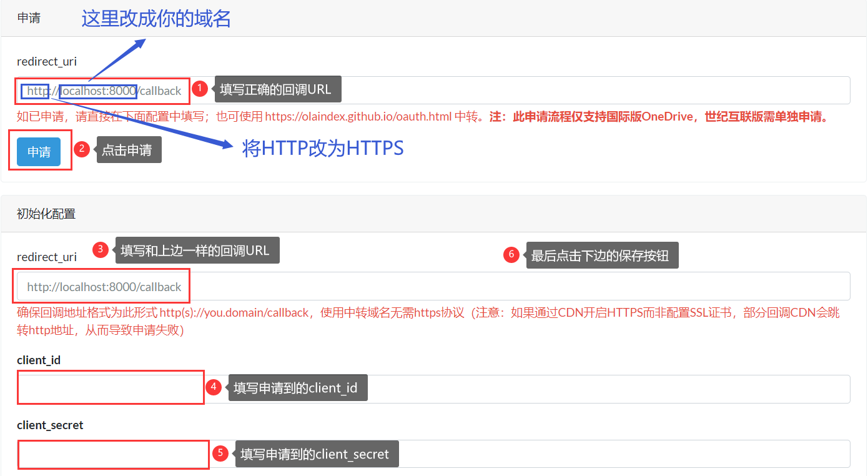
Task: Click the 申请 panel header
Action: point(29,18)
